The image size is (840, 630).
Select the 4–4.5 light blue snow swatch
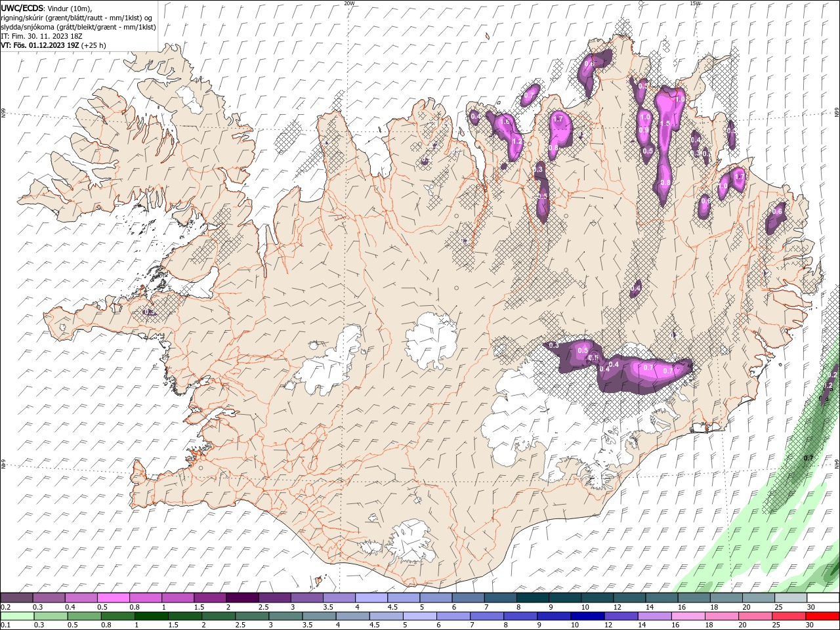(x=371, y=598)
